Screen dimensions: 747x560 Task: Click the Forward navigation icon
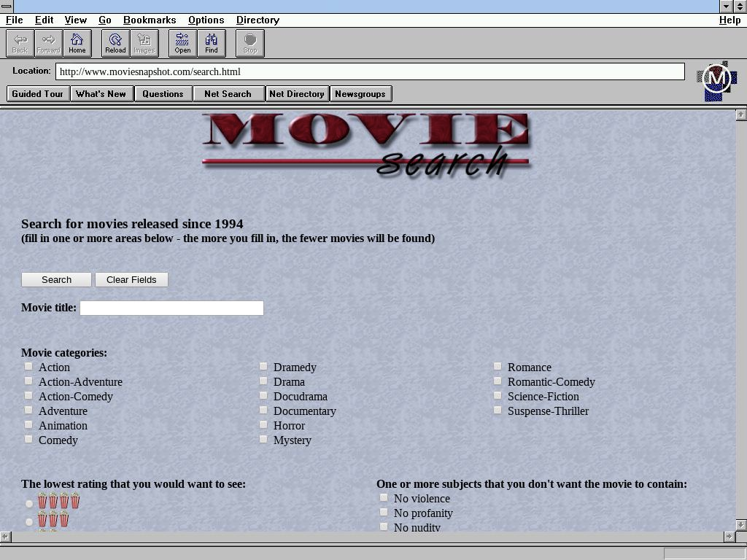[48, 43]
